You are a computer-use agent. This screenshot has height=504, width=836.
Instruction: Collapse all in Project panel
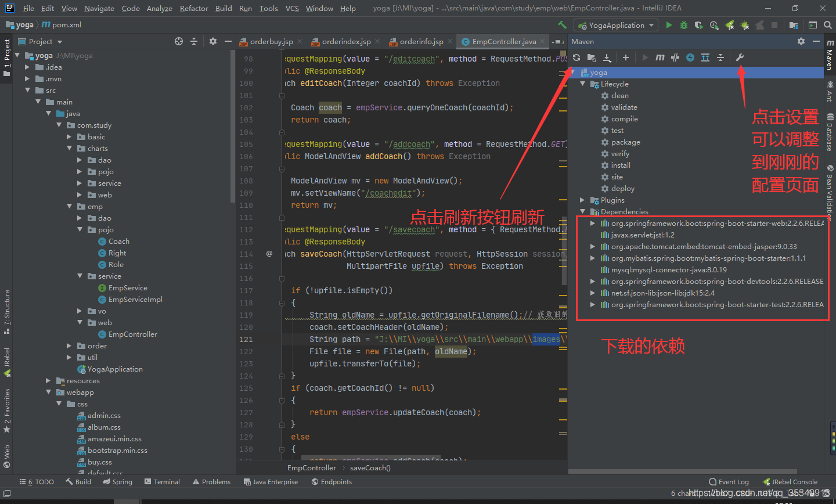coord(194,41)
